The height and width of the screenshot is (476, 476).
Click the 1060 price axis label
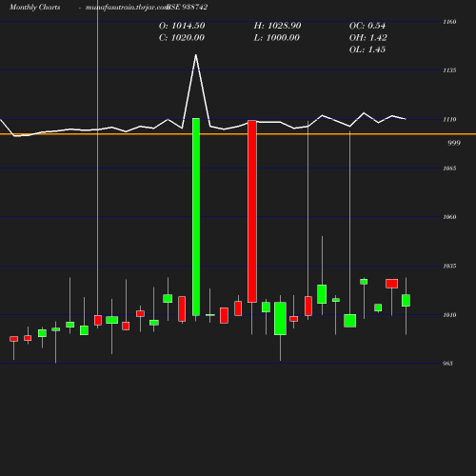[x=449, y=217]
